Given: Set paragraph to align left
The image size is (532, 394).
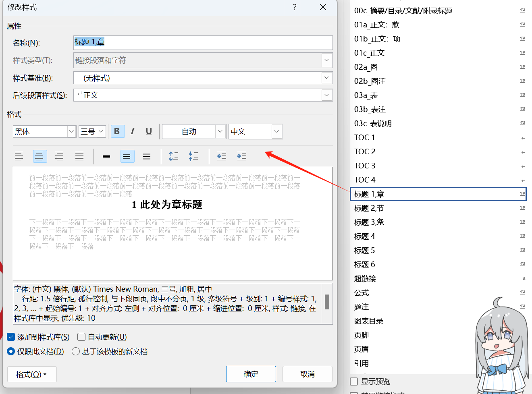Looking at the screenshot, I should 19,156.
